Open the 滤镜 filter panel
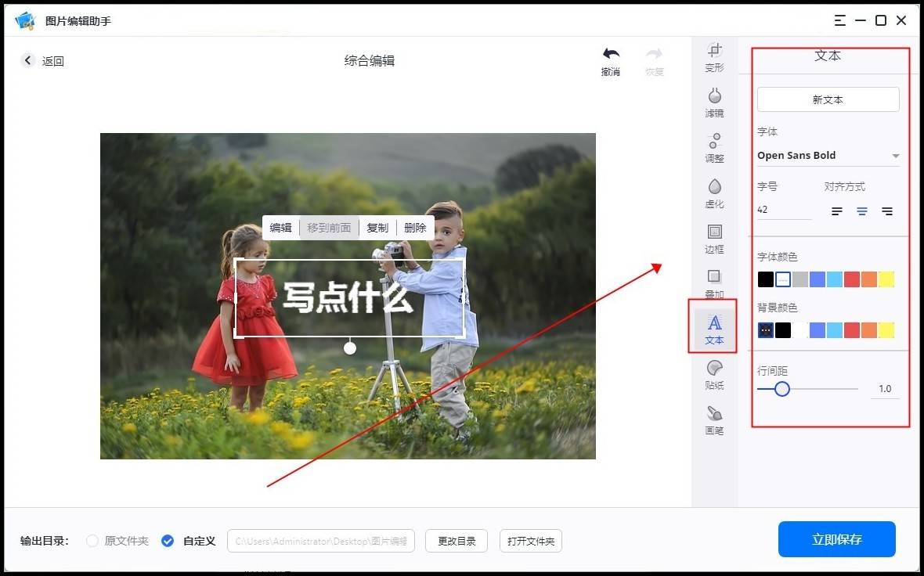The image size is (924, 576). coord(714,103)
